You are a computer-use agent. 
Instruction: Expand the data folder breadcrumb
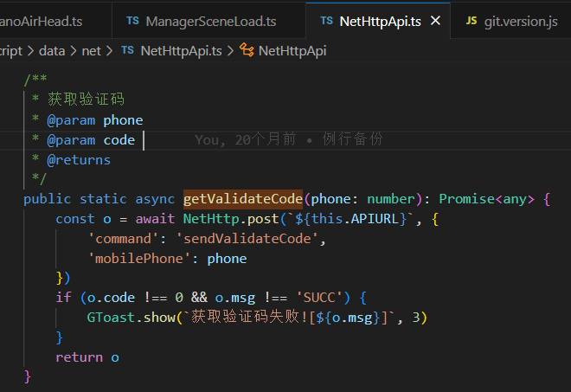click(x=51, y=51)
